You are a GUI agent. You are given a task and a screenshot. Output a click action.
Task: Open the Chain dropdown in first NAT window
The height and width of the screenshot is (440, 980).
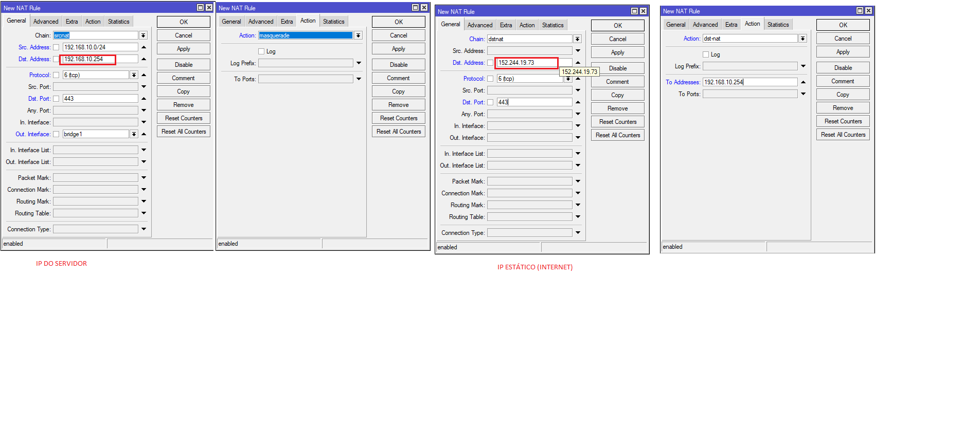144,35
